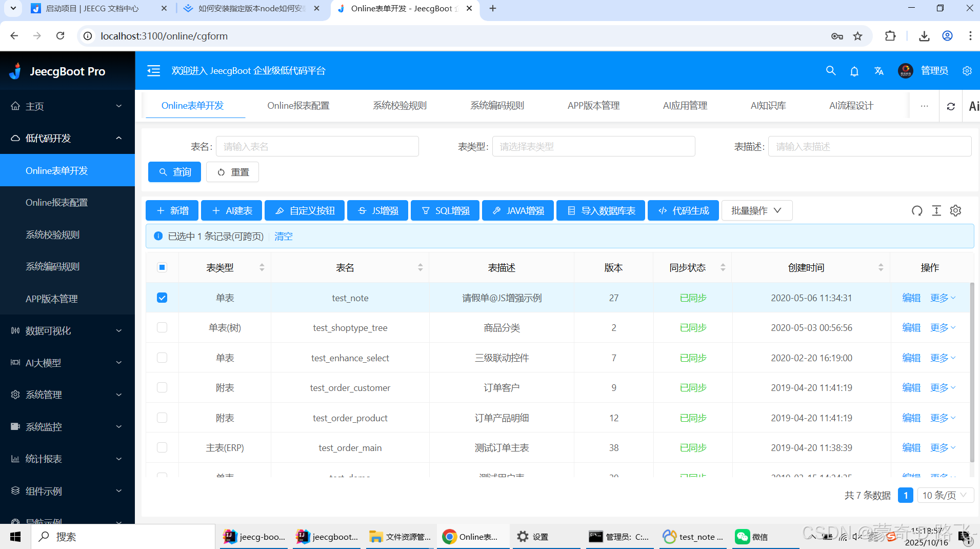
Task: Click the 重置 reset button
Action: click(x=232, y=172)
